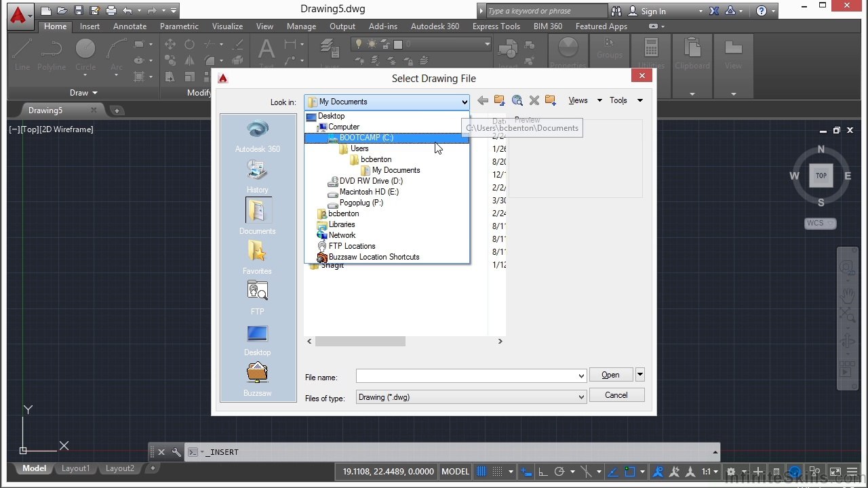
Task: Click the Open file icon in Quick Access
Action: [x=62, y=11]
